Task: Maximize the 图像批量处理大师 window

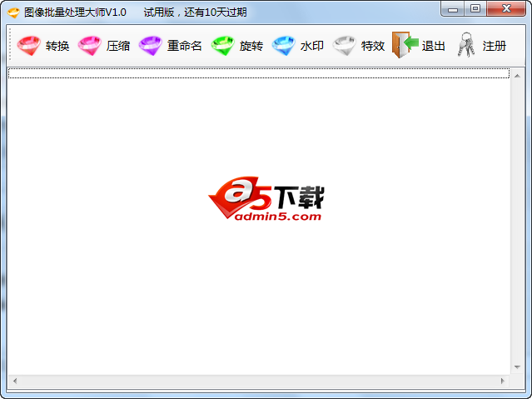Action: [x=475, y=9]
